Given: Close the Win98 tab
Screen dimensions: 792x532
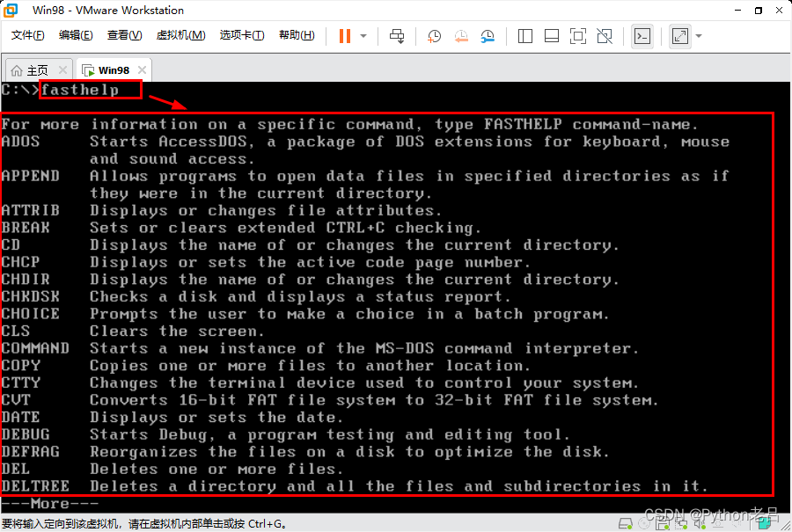Looking at the screenshot, I should [142, 69].
